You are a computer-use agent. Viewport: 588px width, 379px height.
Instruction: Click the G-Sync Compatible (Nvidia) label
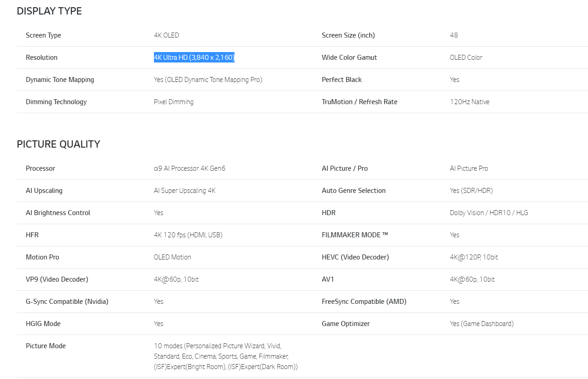(67, 302)
